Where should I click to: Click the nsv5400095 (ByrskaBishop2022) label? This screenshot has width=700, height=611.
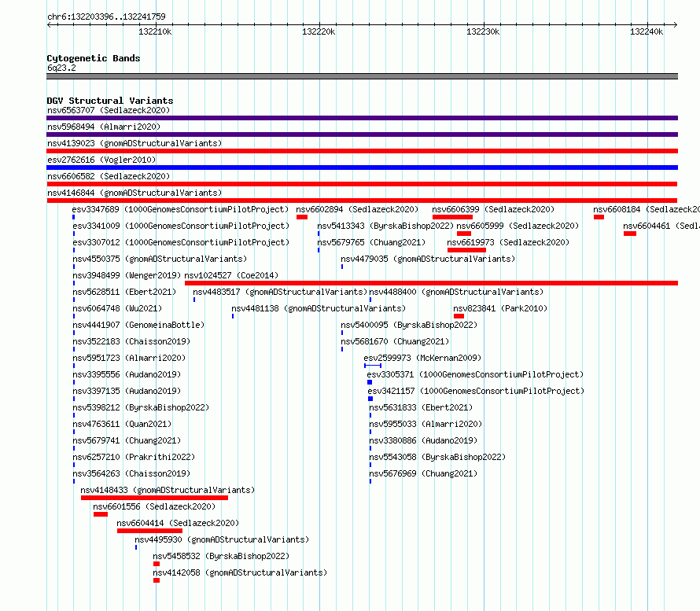pyautogui.click(x=409, y=325)
